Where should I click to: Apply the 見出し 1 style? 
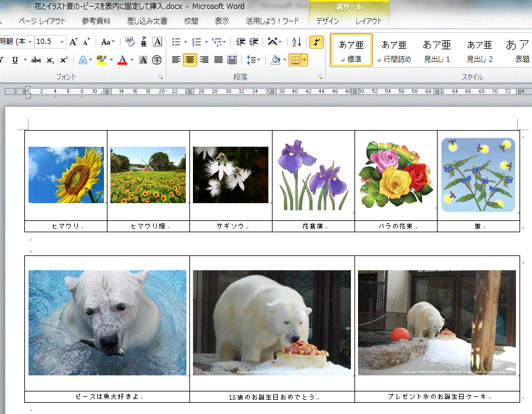(x=437, y=50)
